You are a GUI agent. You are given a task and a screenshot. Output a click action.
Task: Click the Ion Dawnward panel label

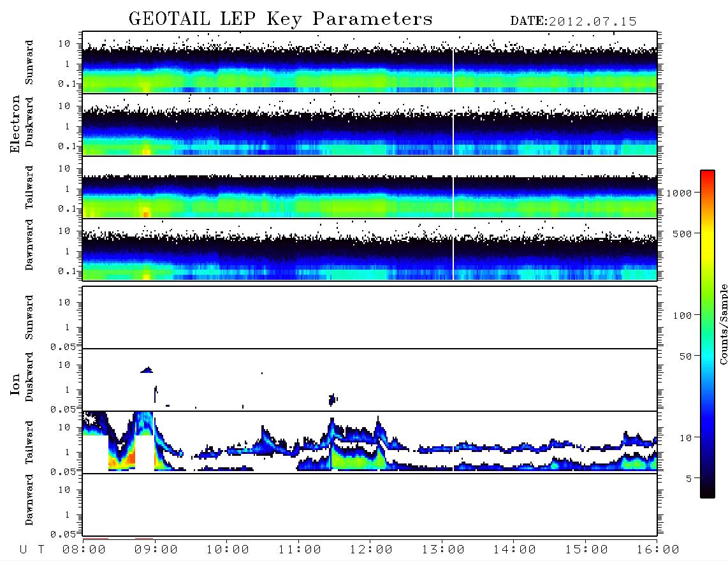[29, 500]
